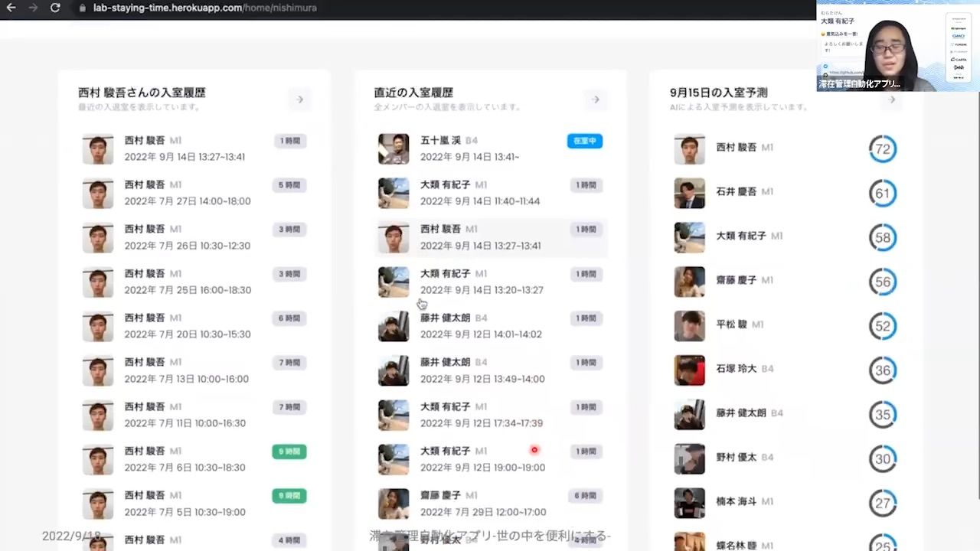
Task: Expand 直近の入室履歴 panel arrow
Action: pyautogui.click(x=596, y=99)
